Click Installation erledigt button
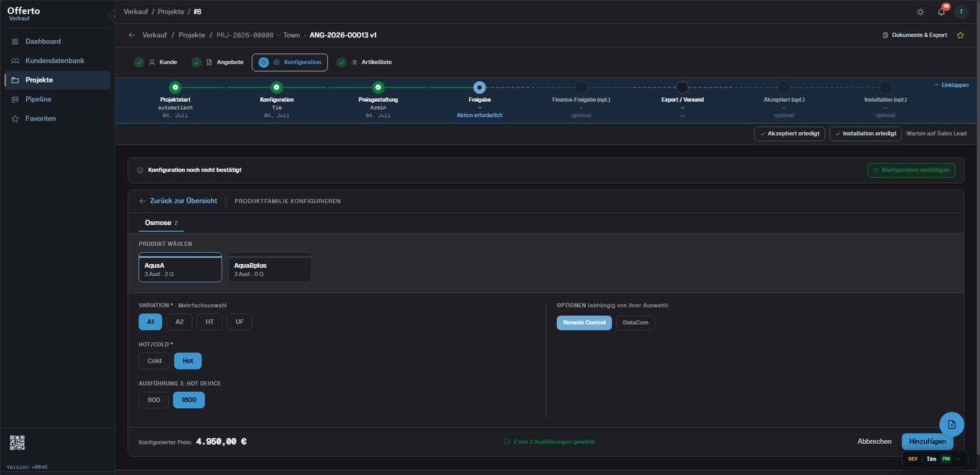The width and height of the screenshot is (980, 475). [865, 133]
